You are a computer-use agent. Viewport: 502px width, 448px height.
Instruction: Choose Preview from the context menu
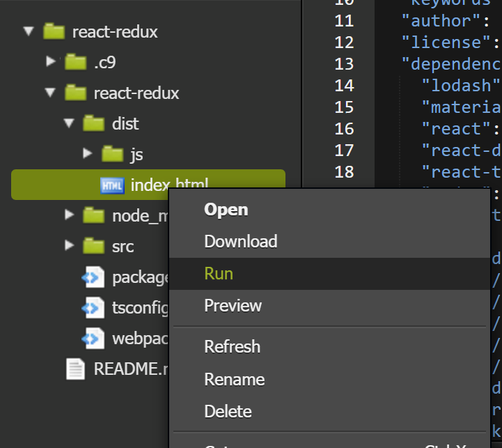click(x=329, y=306)
